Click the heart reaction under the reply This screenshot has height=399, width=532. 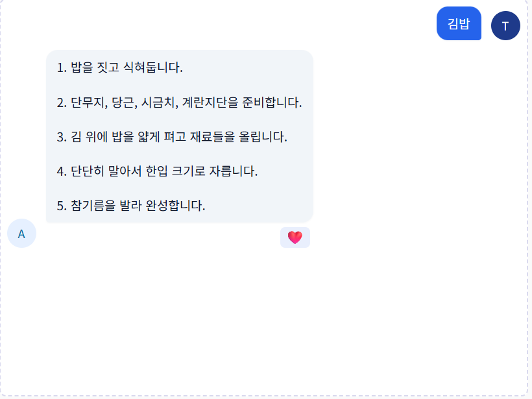coord(295,237)
